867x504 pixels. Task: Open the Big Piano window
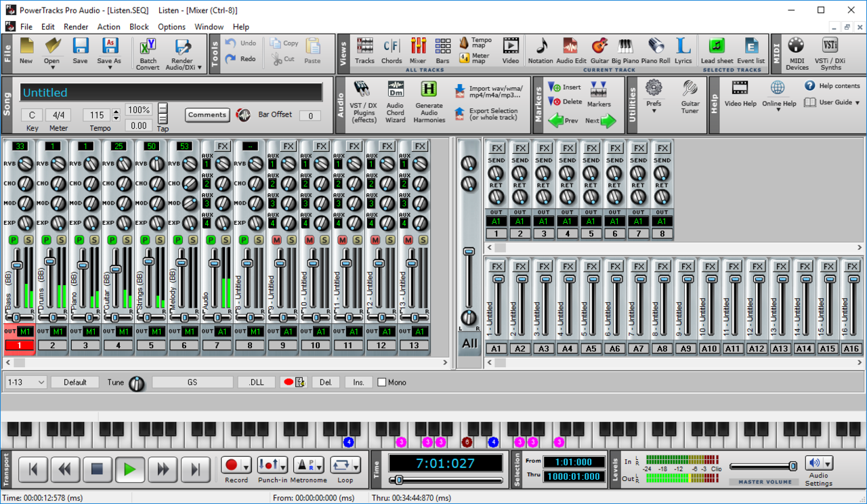click(625, 51)
